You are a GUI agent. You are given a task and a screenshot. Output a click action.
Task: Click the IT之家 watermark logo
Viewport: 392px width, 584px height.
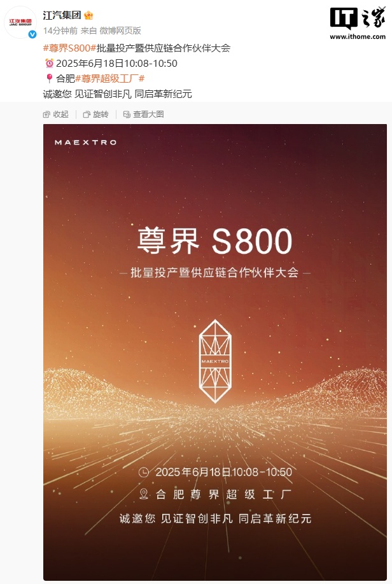click(x=358, y=18)
